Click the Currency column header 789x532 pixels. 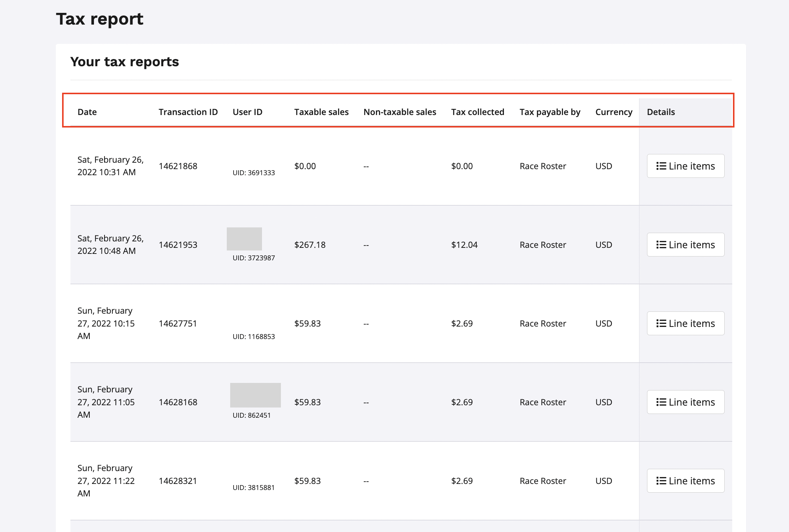(614, 112)
